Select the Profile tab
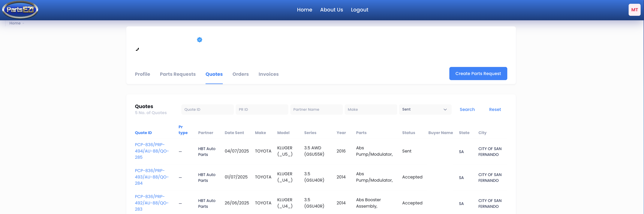This screenshot has width=644, height=214. coord(142,74)
